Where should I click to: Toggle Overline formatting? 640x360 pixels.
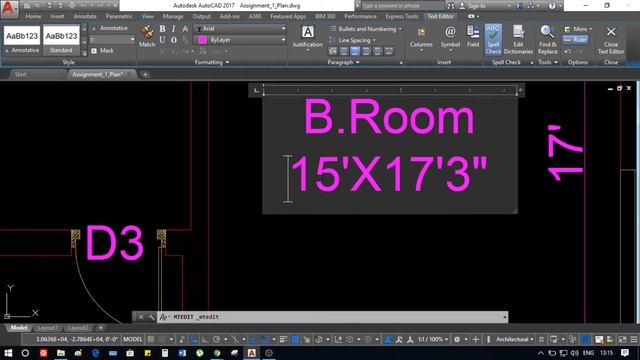[x=173, y=40]
